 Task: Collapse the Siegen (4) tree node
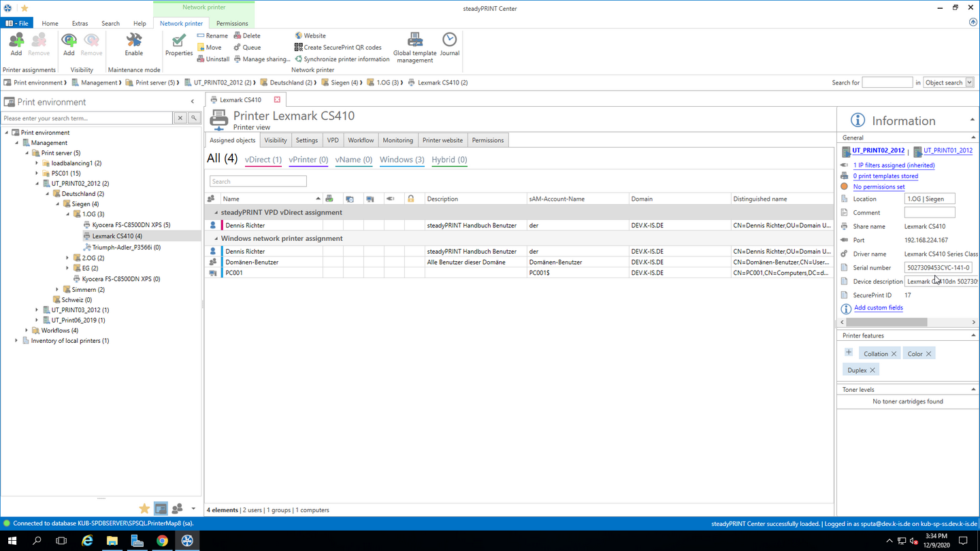click(x=58, y=204)
